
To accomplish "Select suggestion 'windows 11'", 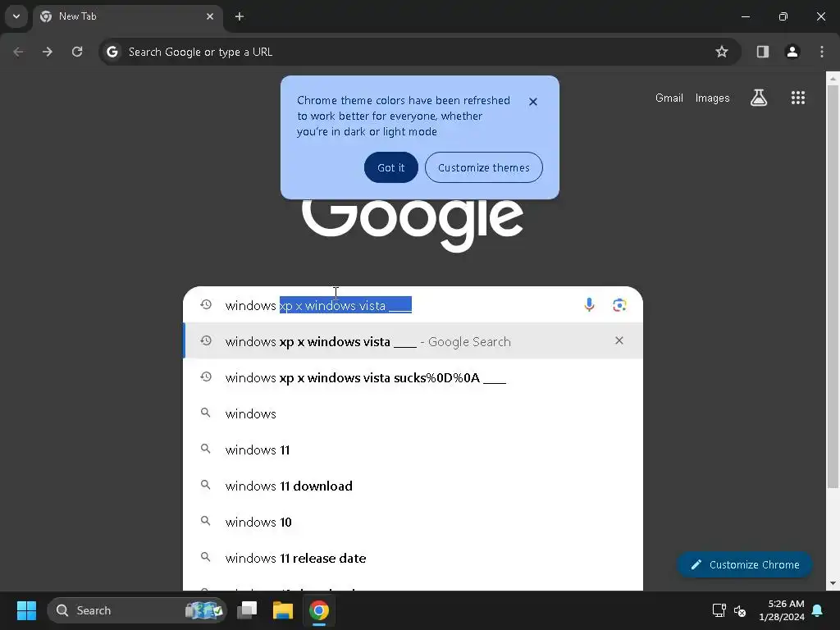I will 413,450.
